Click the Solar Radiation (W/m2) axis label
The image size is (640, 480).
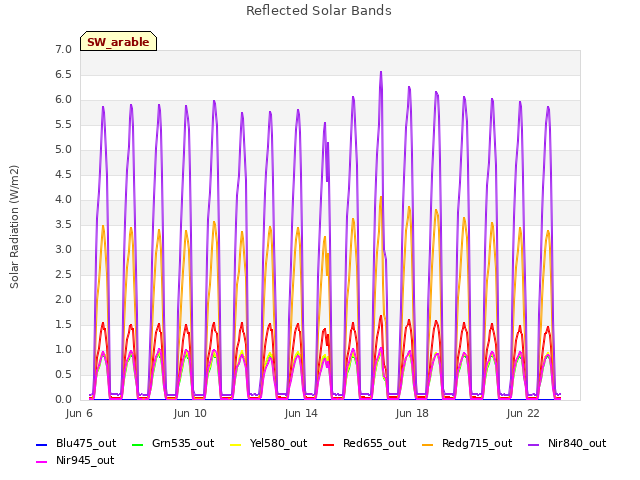[14, 227]
